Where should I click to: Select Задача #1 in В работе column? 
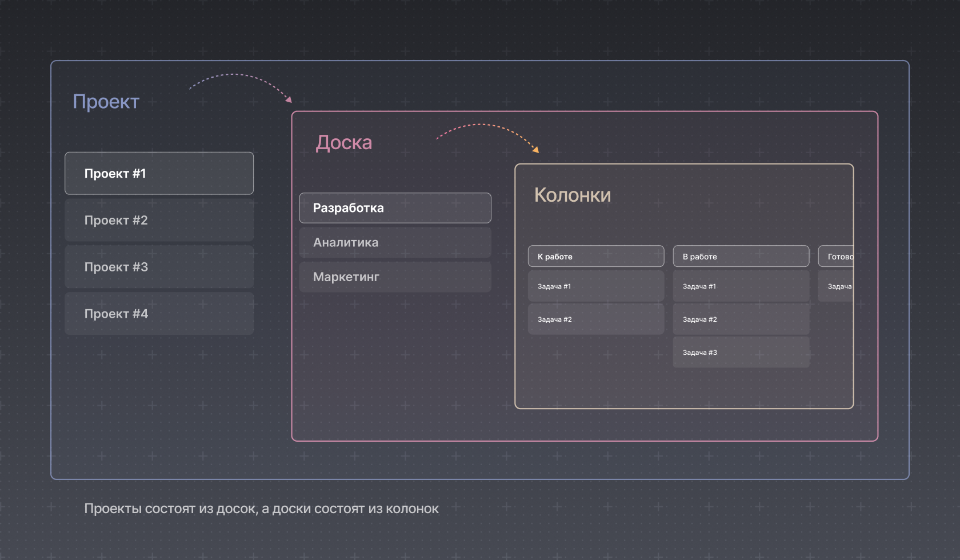click(x=741, y=286)
